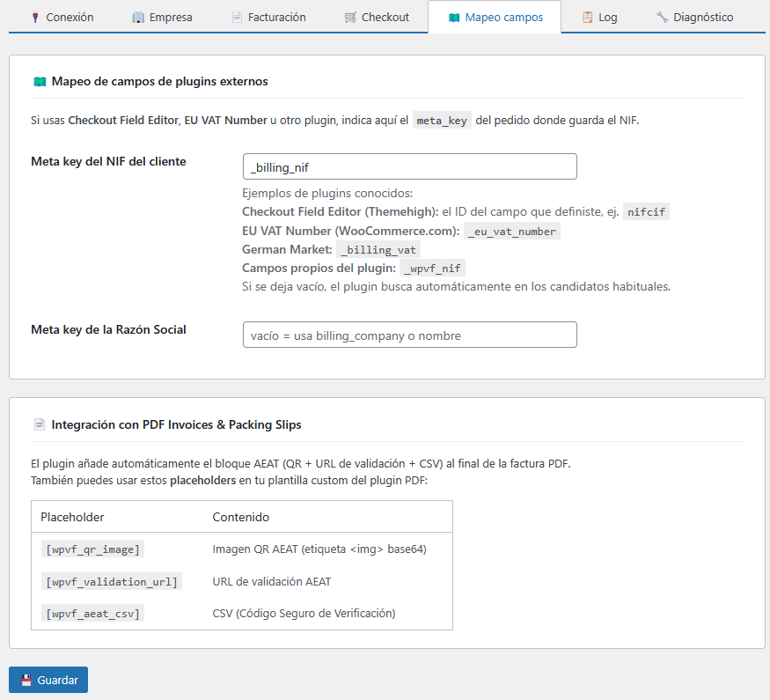Select the [wpvf_qr_image] placeholder code
Viewport: 770px width, 700px height.
92,549
